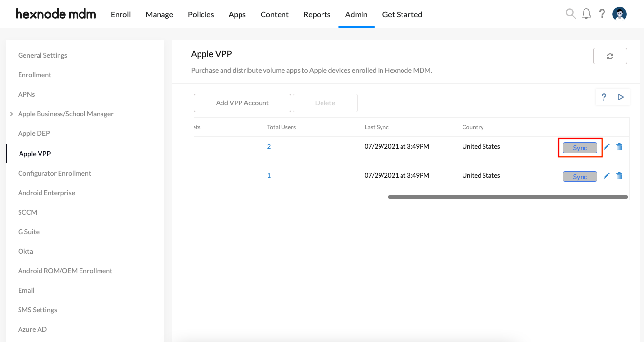The height and width of the screenshot is (342, 644).
Task: Open the Reports tab
Action: click(317, 14)
